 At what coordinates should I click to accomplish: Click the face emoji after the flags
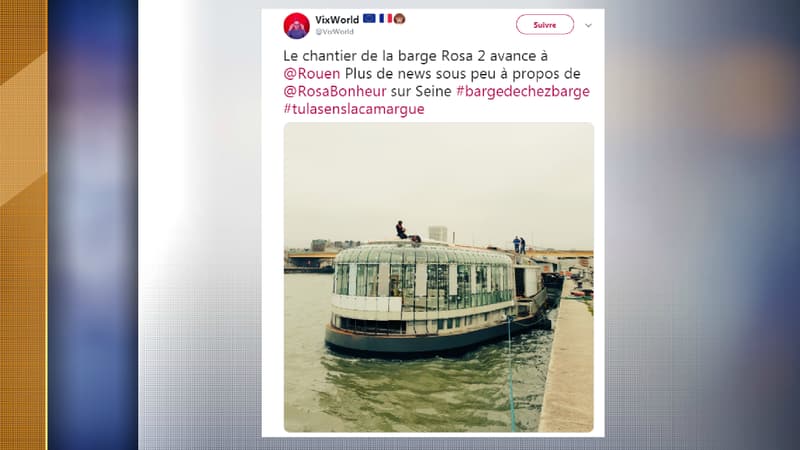pos(399,19)
